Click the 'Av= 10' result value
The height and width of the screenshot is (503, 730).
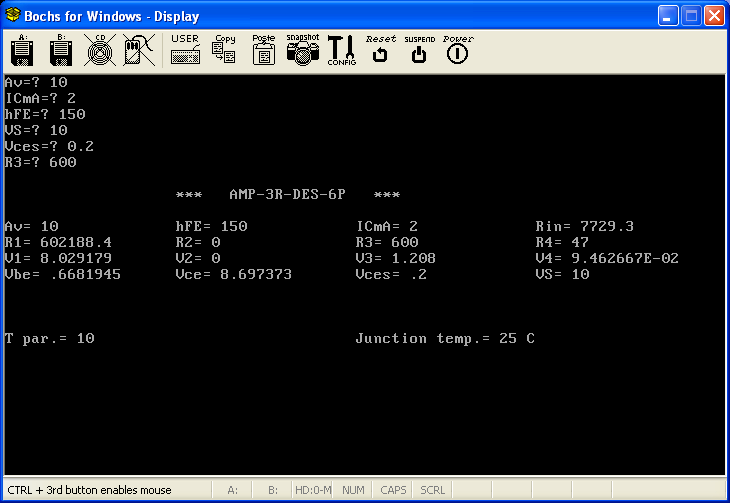point(32,226)
